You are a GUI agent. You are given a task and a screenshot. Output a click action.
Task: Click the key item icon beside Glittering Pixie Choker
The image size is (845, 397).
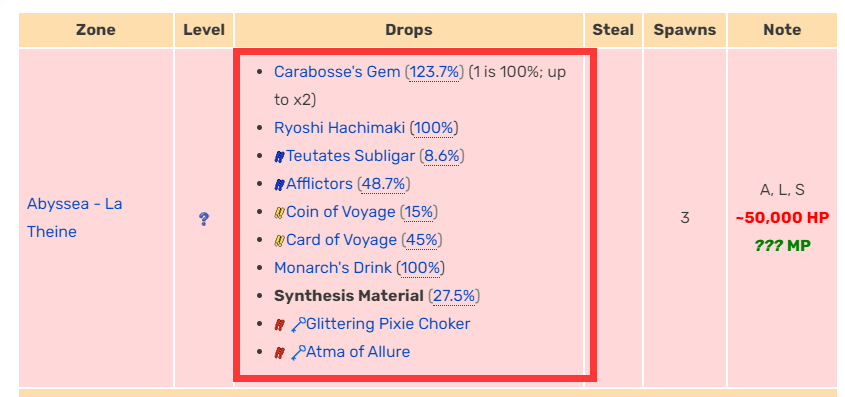(x=298, y=324)
